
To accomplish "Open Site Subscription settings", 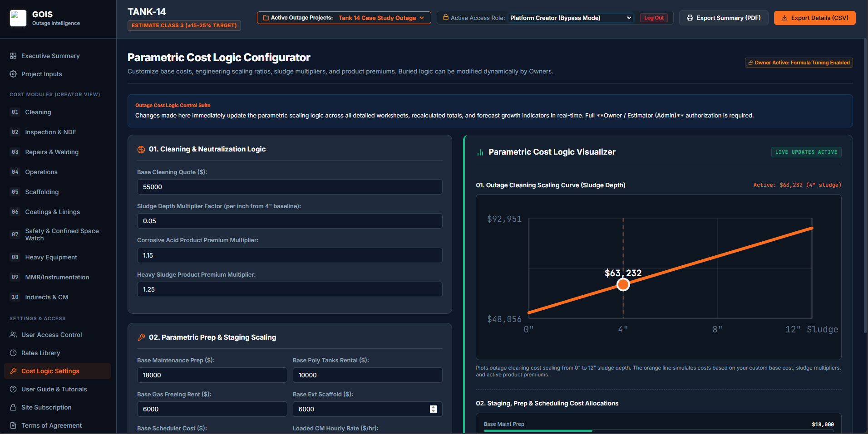I will click(x=57, y=407).
